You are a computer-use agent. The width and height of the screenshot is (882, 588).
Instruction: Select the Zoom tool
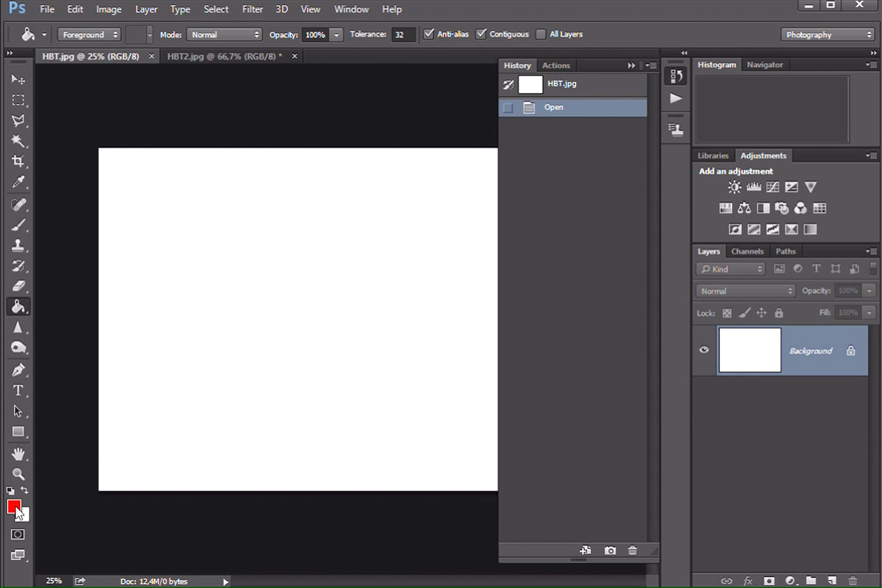18,474
